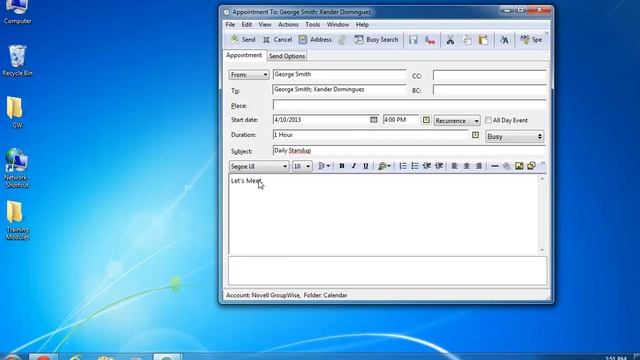Insert a numbered list
The image size is (640, 360).
point(402,166)
